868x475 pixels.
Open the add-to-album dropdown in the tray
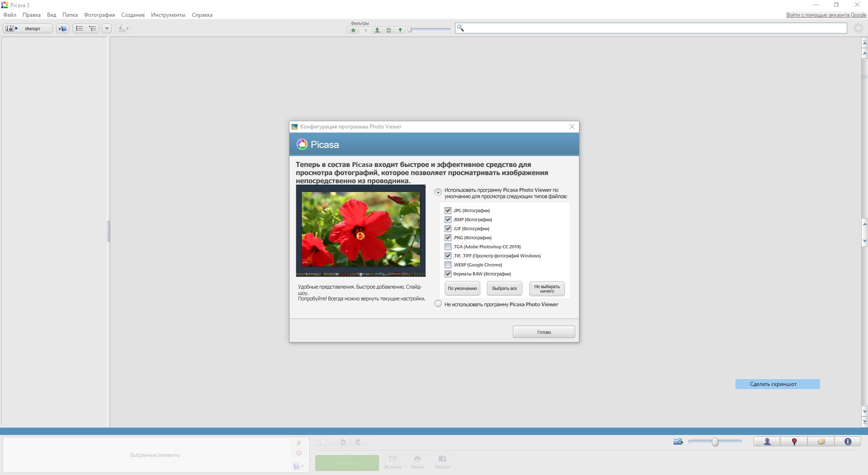click(x=299, y=466)
